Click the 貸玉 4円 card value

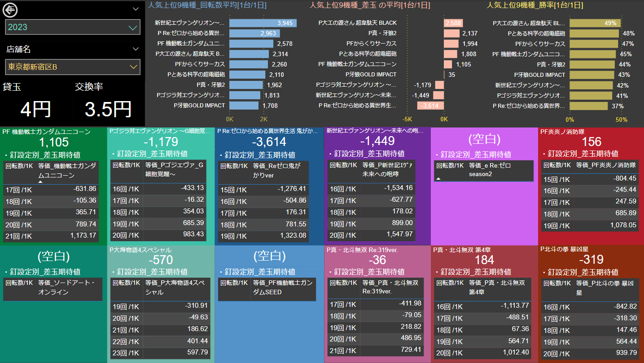pyautogui.click(x=35, y=109)
